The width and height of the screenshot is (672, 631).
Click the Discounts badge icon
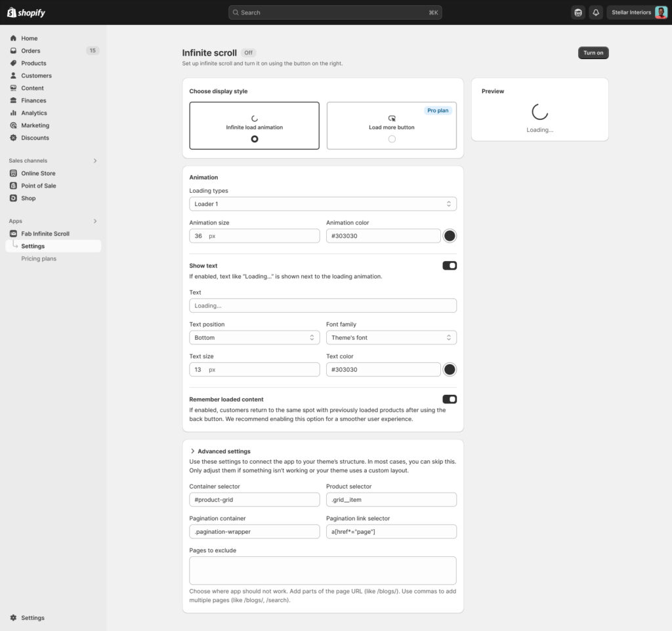pos(13,138)
